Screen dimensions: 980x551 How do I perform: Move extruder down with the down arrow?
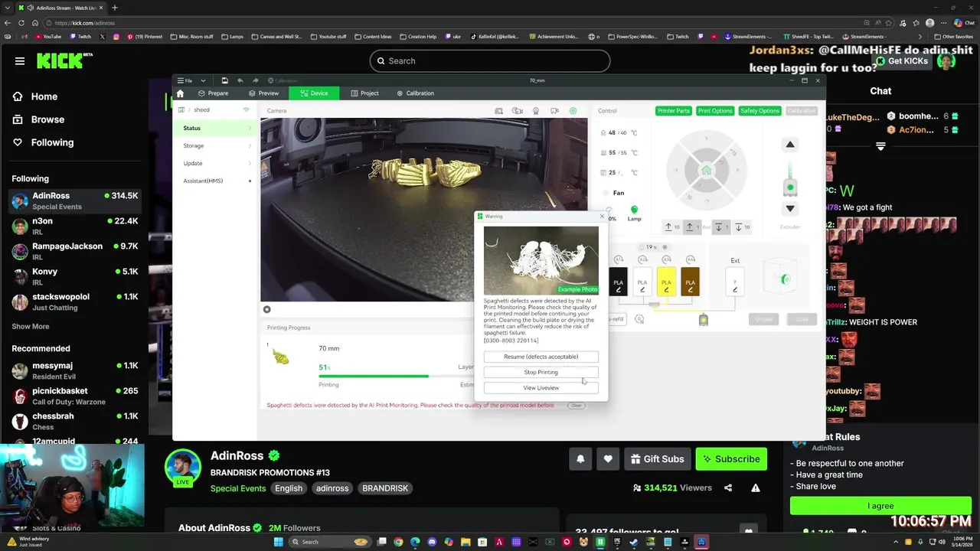(x=790, y=208)
